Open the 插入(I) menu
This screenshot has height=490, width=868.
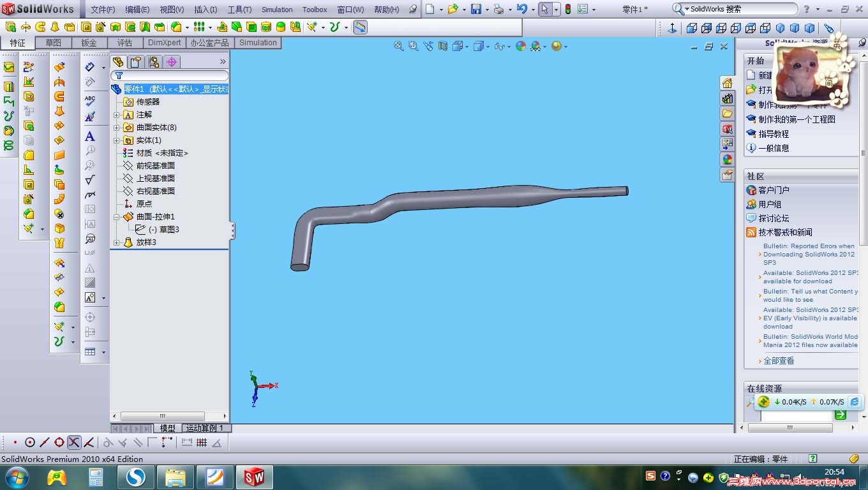coord(205,10)
